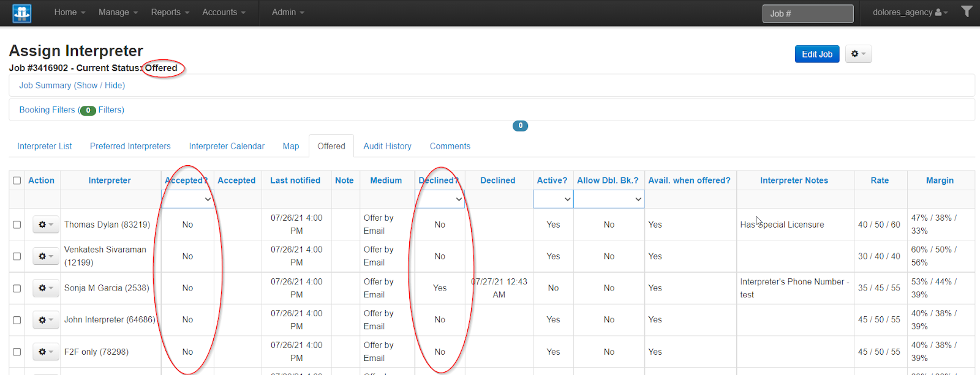Open action gear for Venkatesh Sivaraman row
Screen dimensions: 980x375
[46, 256]
